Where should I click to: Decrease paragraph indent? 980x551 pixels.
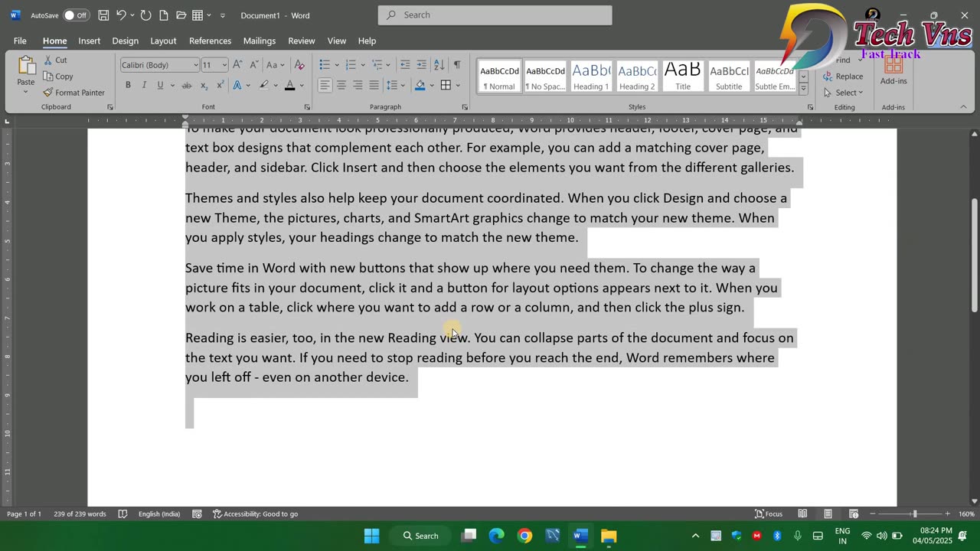pyautogui.click(x=405, y=65)
